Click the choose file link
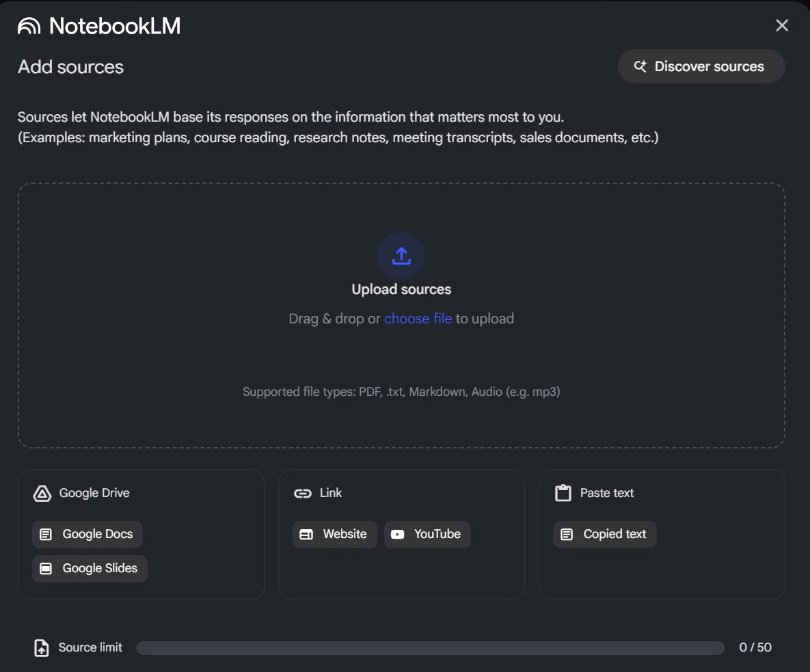This screenshot has width=810, height=672. coord(418,319)
